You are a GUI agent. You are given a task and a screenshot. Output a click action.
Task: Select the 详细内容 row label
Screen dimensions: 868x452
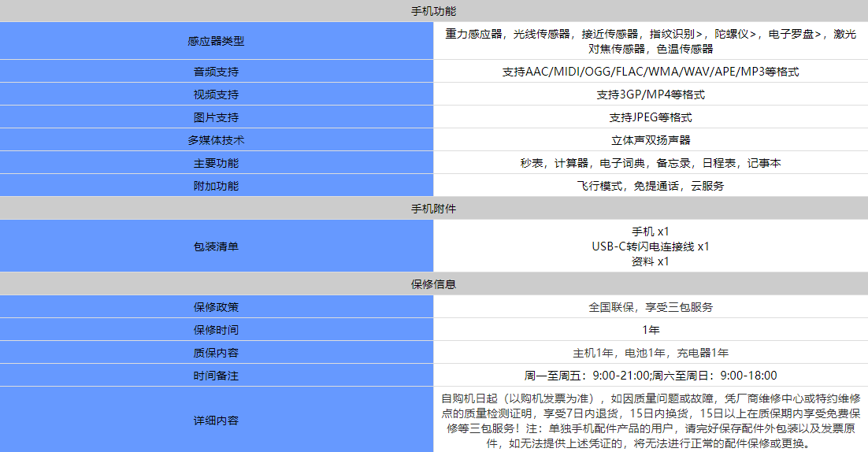coord(216,420)
